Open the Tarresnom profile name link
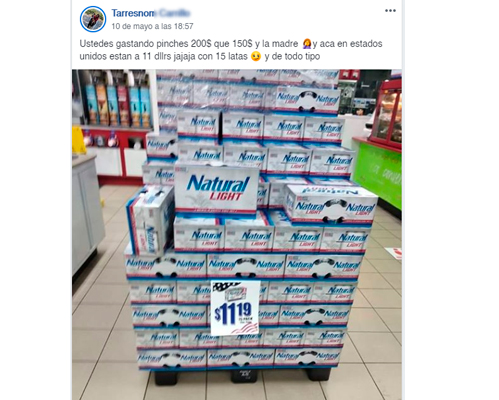This screenshot has height=400, width=499. coord(133,13)
